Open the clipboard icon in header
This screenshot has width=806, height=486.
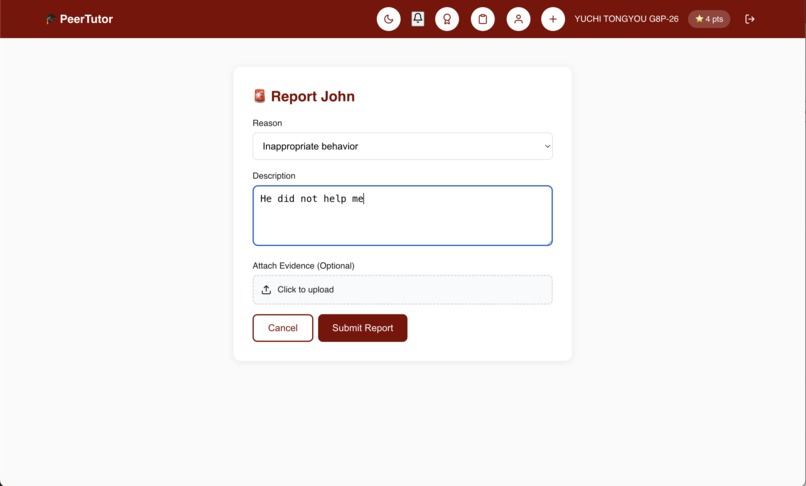pos(483,19)
